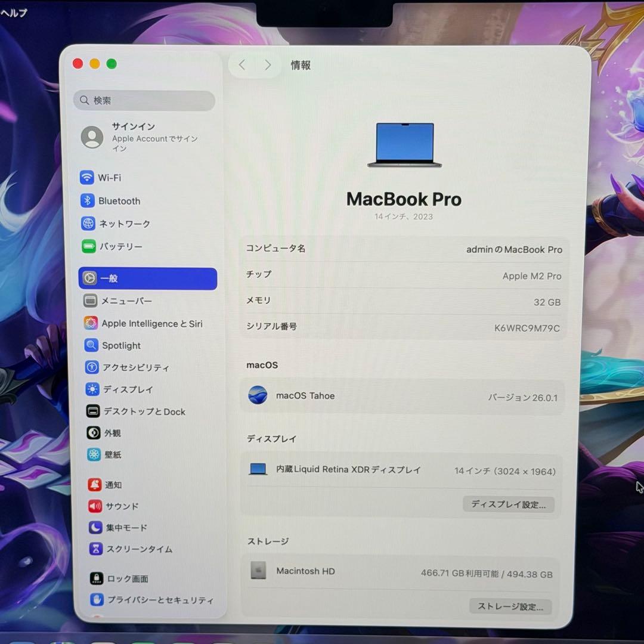Open Spotlight settings
644x644 pixels.
[122, 345]
